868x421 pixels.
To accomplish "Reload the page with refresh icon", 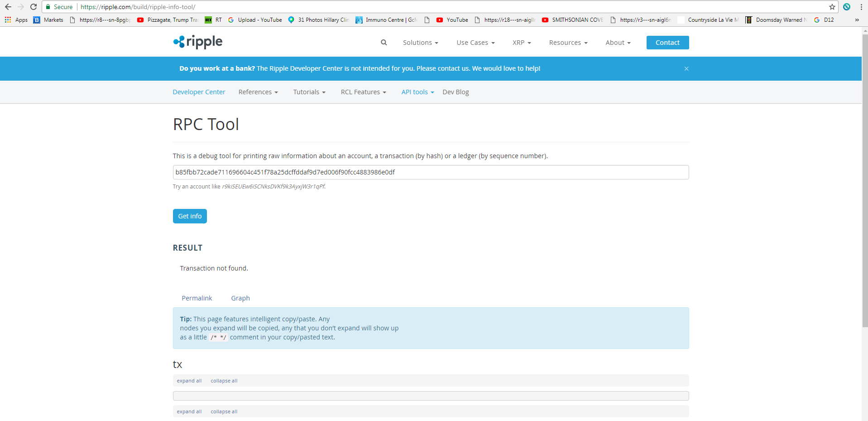I will [x=33, y=7].
